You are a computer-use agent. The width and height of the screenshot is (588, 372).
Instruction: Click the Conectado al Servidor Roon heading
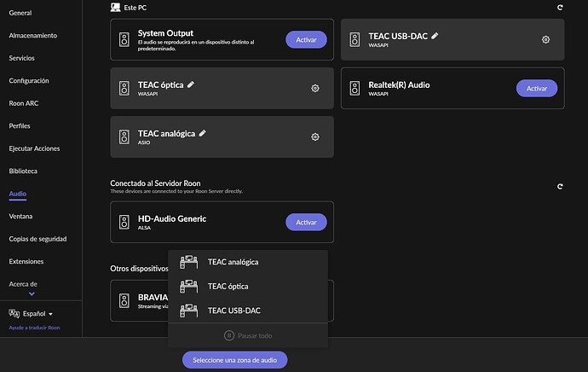click(x=155, y=183)
